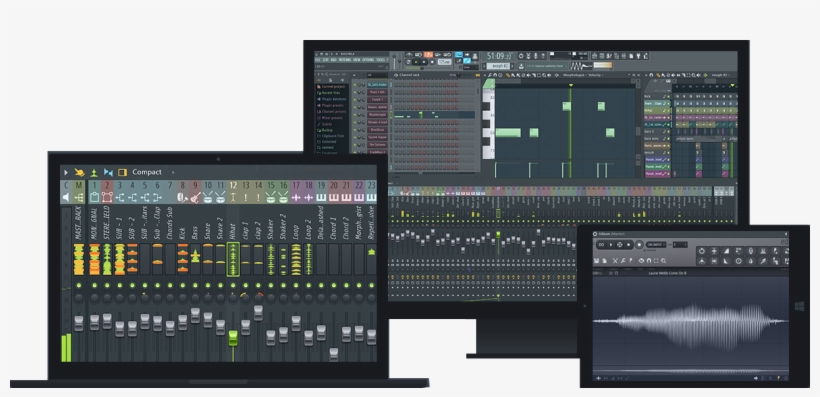
Task: Mute the Master mixer track with its green LED
Action: [79, 285]
